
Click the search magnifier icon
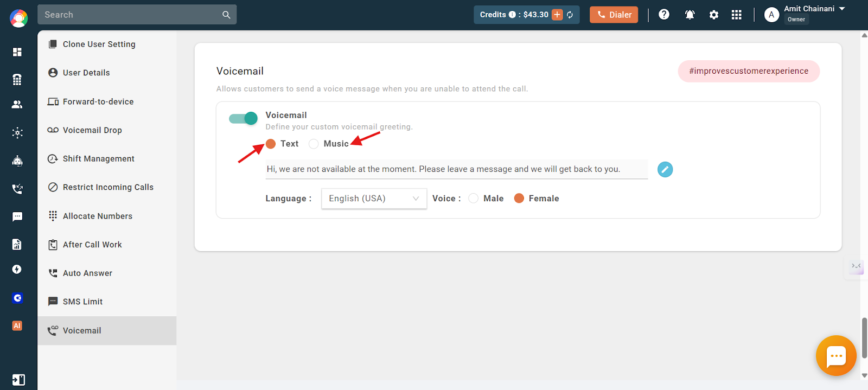click(x=226, y=15)
